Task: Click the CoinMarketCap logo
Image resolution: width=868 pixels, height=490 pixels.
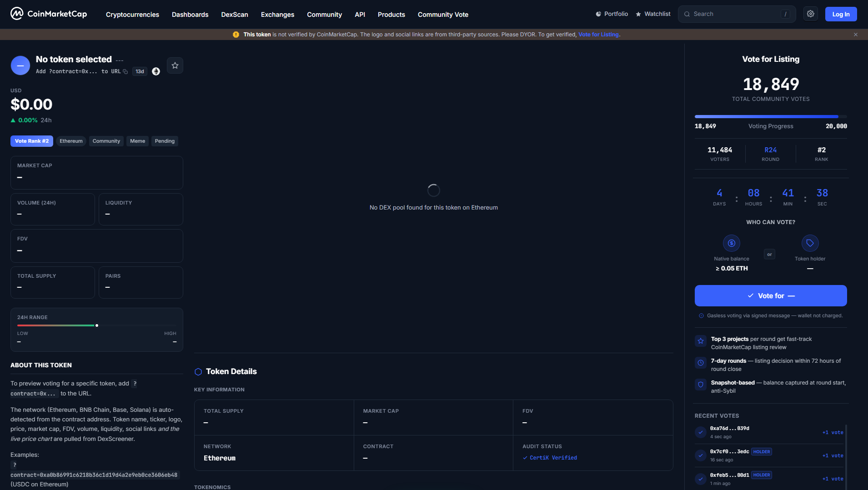Action: tap(49, 14)
